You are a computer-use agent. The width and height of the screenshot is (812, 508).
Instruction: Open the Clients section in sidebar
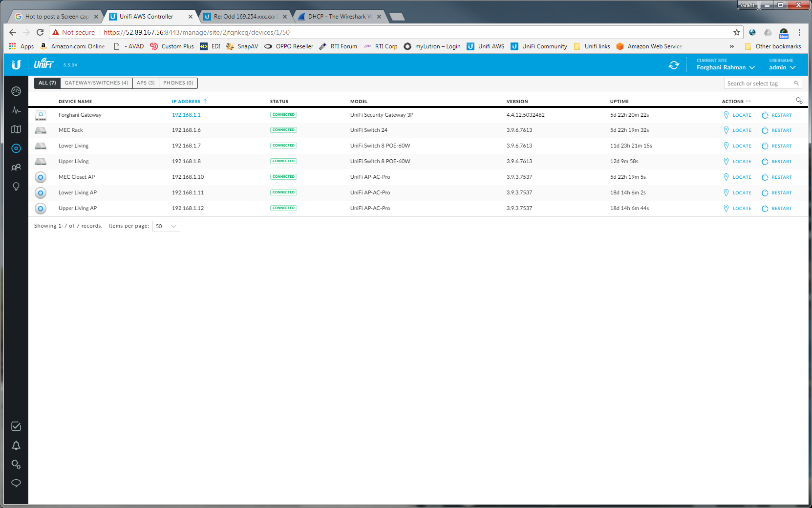(16, 168)
